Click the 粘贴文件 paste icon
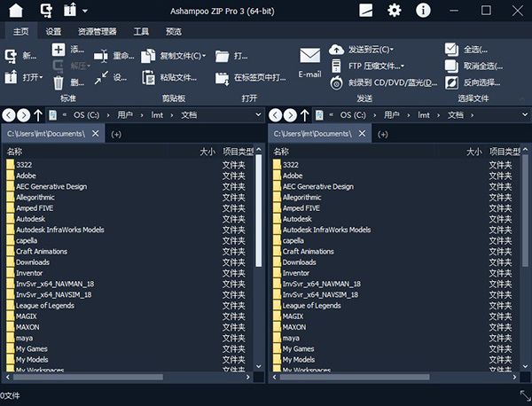The image size is (532, 406). (x=147, y=77)
